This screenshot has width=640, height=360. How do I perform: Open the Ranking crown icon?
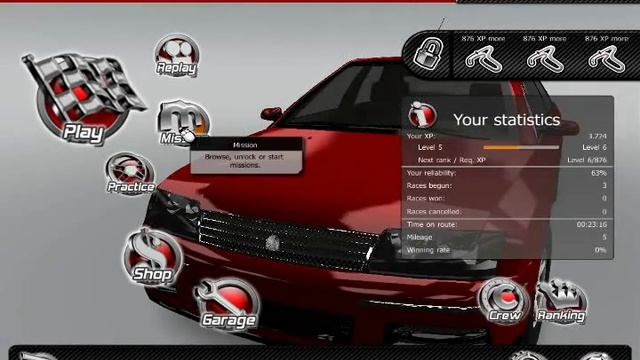click(x=562, y=301)
